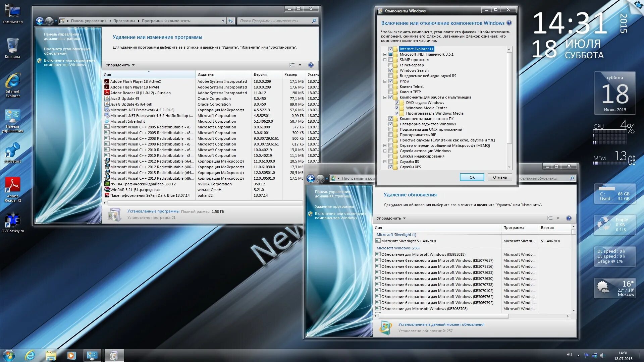Collapse the multimedia components tree node
Image resolution: width=644 pixels, height=362 pixels.
pyautogui.click(x=385, y=97)
